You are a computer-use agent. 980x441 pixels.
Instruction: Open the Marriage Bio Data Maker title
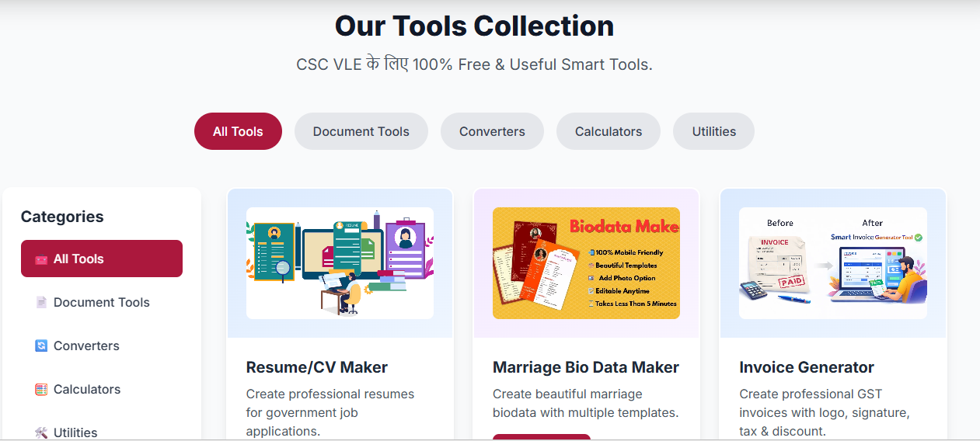pos(586,367)
